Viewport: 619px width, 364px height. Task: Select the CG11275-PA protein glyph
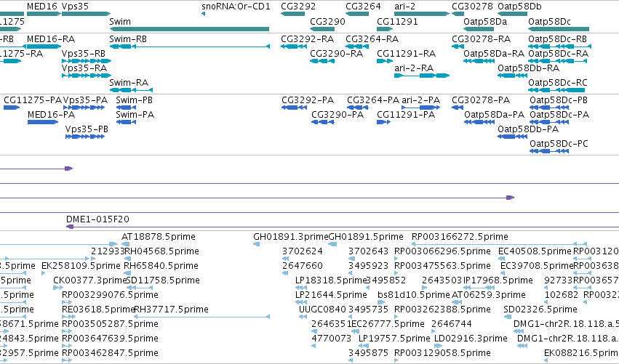[x=12, y=108]
